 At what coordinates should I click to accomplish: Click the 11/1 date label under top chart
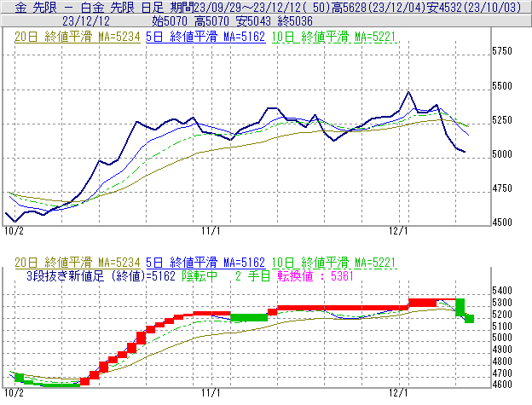click(211, 231)
